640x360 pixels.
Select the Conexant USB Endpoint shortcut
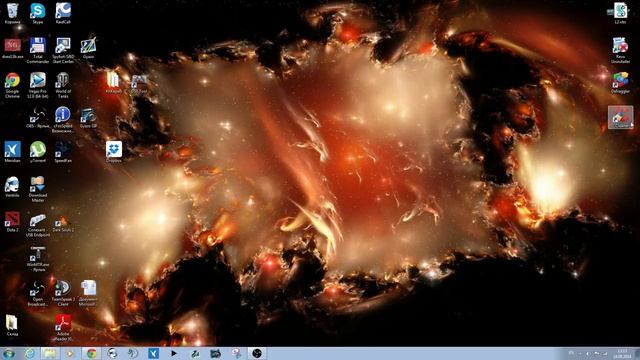[38, 224]
